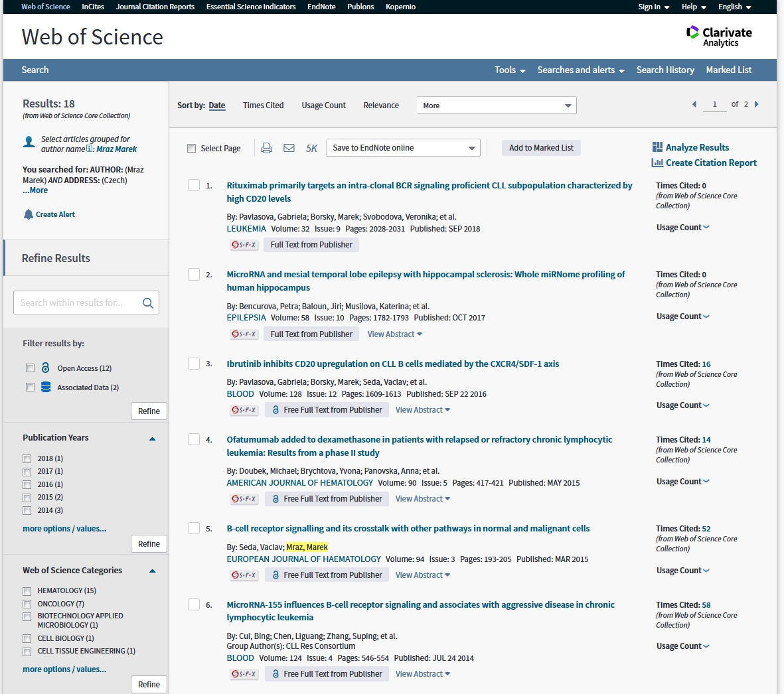Open the Create Citation Report link
The image size is (784, 694).
pyautogui.click(x=710, y=163)
